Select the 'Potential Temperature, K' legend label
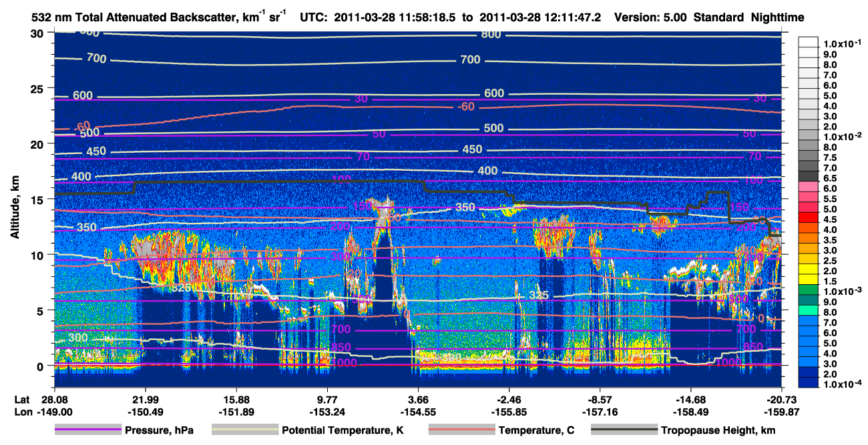The width and height of the screenshot is (868, 445). [343, 430]
